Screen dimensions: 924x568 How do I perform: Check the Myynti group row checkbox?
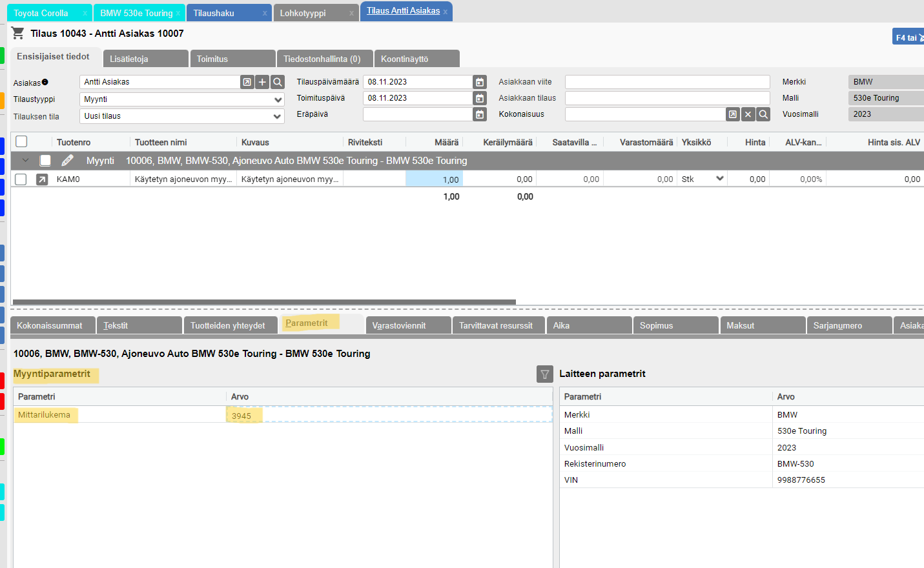(45, 160)
